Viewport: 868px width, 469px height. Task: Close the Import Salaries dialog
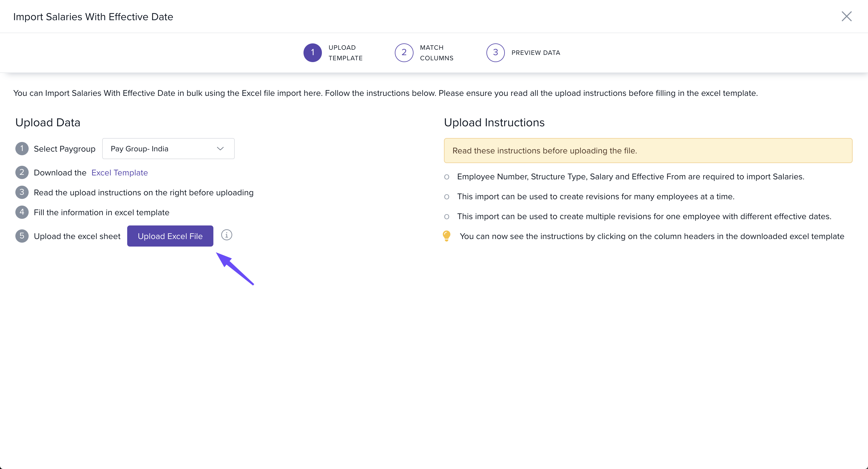(846, 16)
